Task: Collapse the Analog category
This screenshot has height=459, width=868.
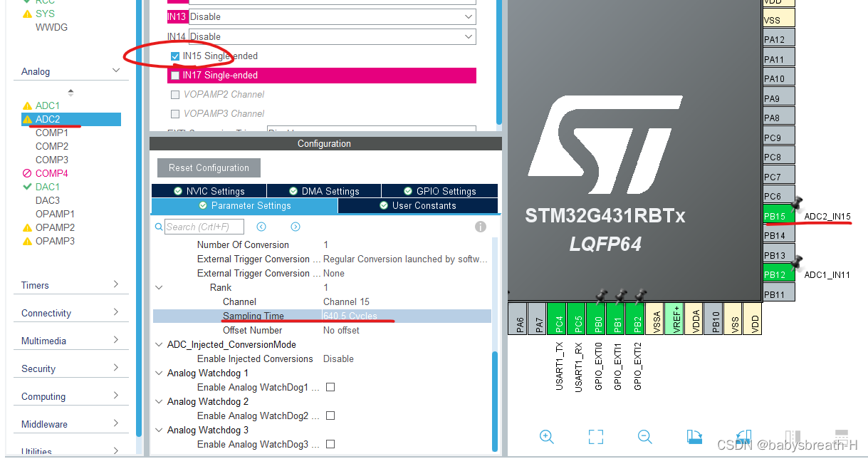Action: 116,71
